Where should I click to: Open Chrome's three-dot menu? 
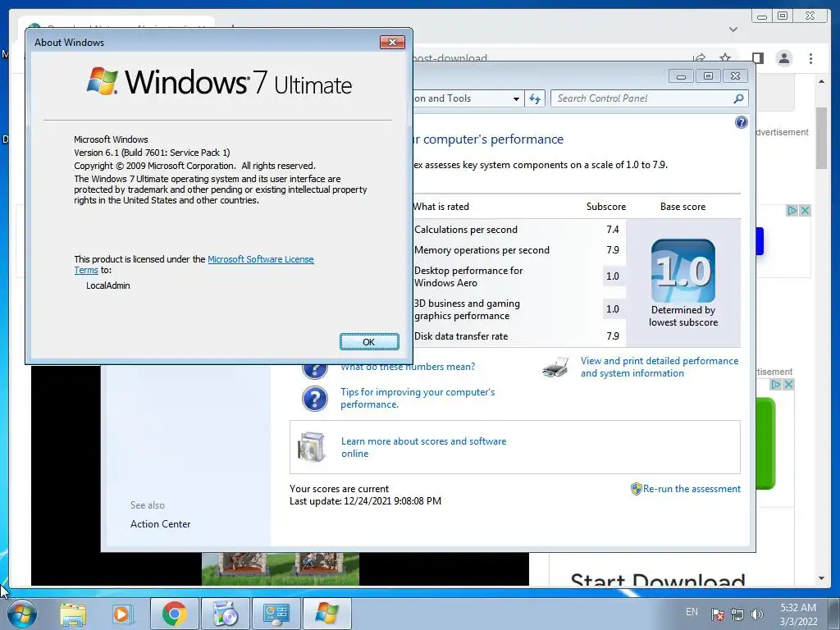810,58
